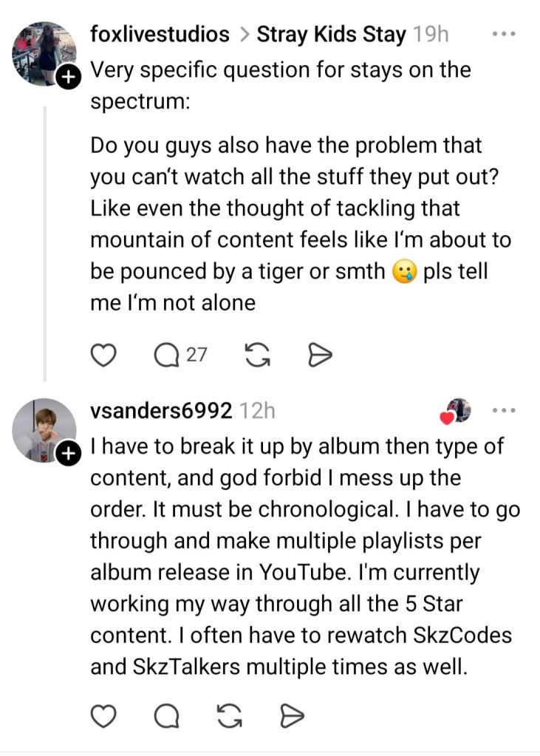Image resolution: width=540 pixels, height=756 pixels.
Task: Follow vsanders6992 via plus badge
Action: pyautogui.click(x=67, y=454)
